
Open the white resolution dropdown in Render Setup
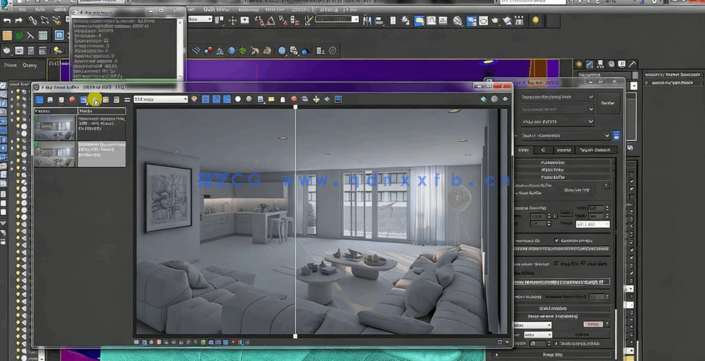593,224
